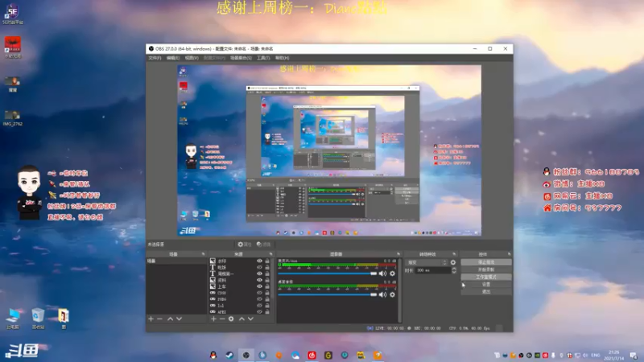Open 设置 from the controls panel
644x362 pixels.
click(486, 285)
